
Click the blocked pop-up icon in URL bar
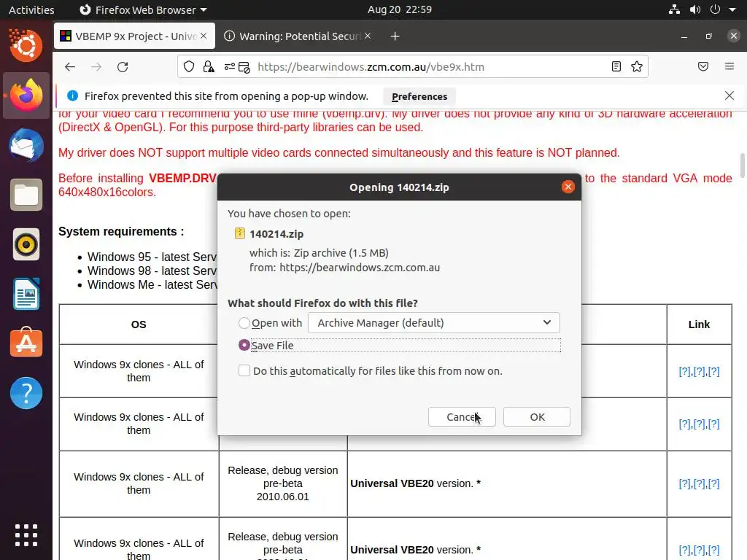tap(244, 67)
